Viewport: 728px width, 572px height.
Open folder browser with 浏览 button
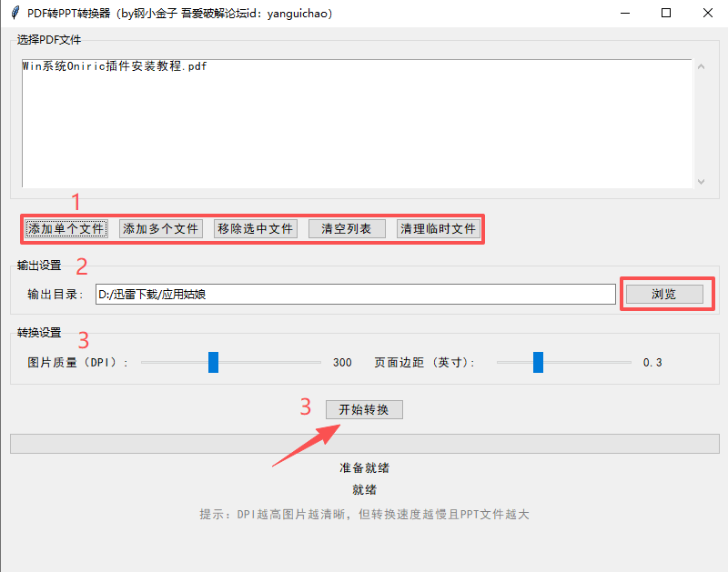tap(663, 294)
